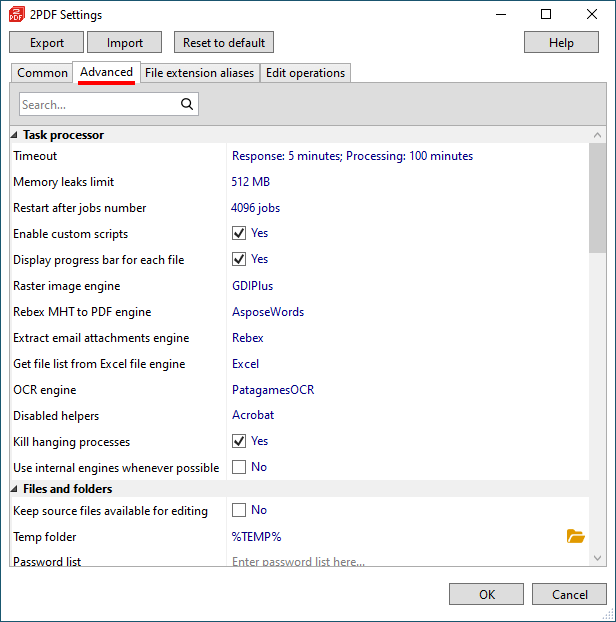This screenshot has height=622, width=616.
Task: Click the 2PDF app icon in title bar
Action: coord(17,15)
